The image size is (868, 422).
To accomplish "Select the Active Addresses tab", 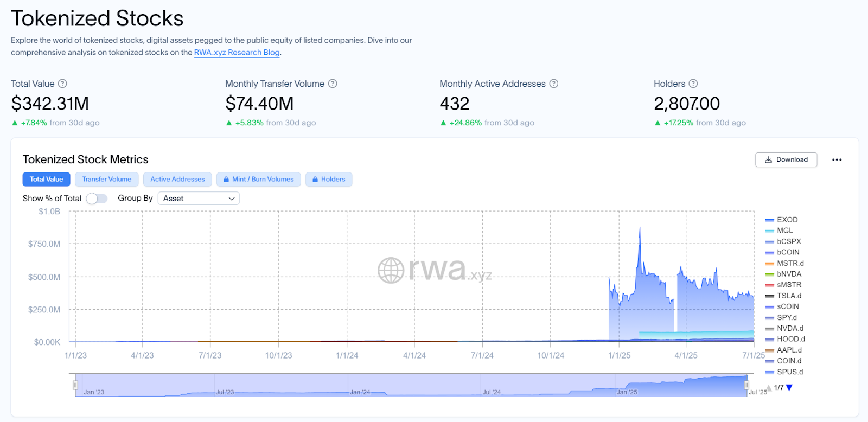I will click(x=177, y=180).
